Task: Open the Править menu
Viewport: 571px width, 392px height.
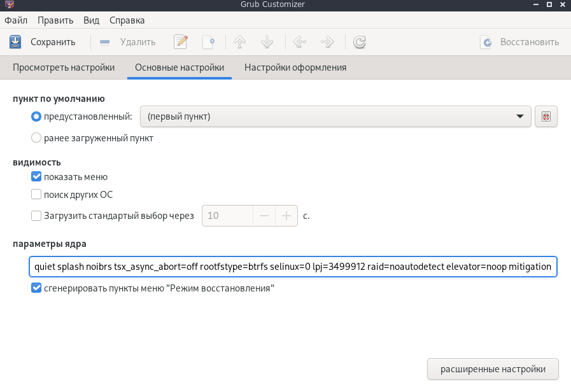Action: click(x=55, y=20)
